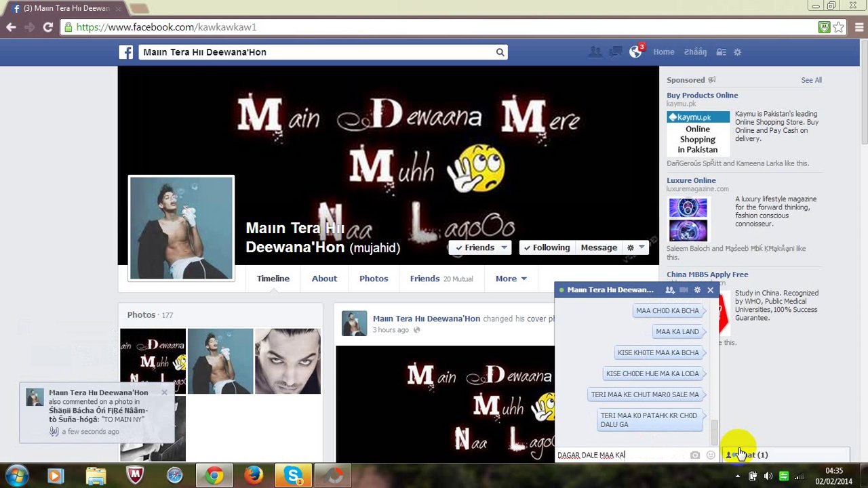Screen dimensions: 868x488
Task: Switch to the About tab
Action: tap(324, 279)
